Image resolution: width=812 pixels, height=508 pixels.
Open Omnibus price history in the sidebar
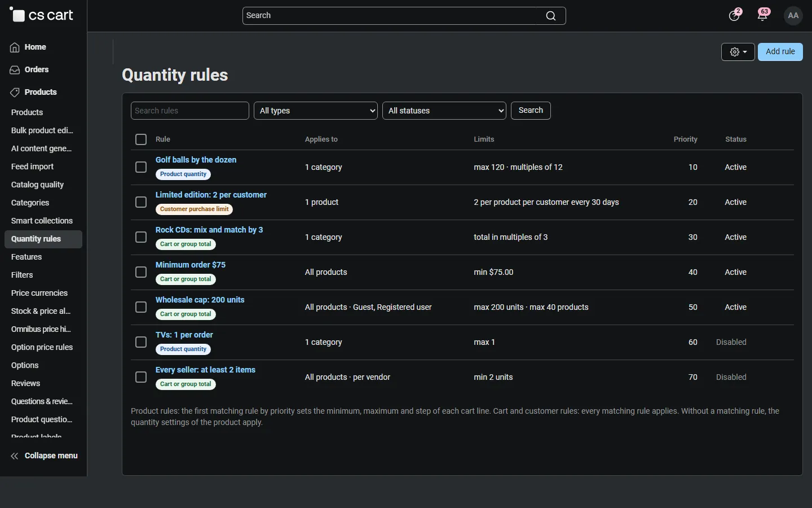tap(41, 330)
